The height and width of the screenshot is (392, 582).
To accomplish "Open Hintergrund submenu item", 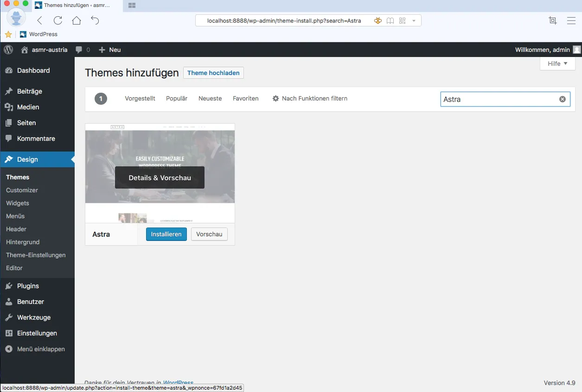I will [x=23, y=242].
